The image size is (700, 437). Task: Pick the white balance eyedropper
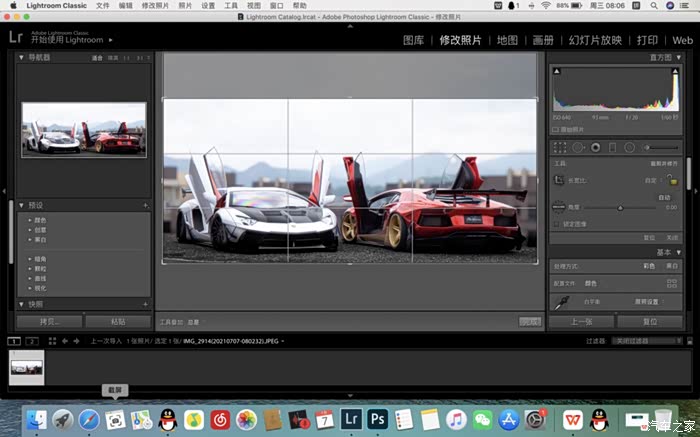point(561,301)
